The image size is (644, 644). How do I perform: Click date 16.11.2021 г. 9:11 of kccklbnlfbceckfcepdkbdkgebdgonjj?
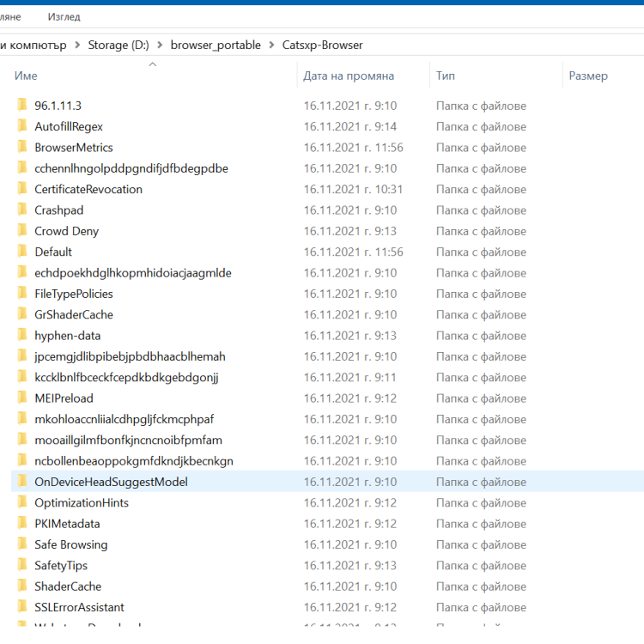350,378
